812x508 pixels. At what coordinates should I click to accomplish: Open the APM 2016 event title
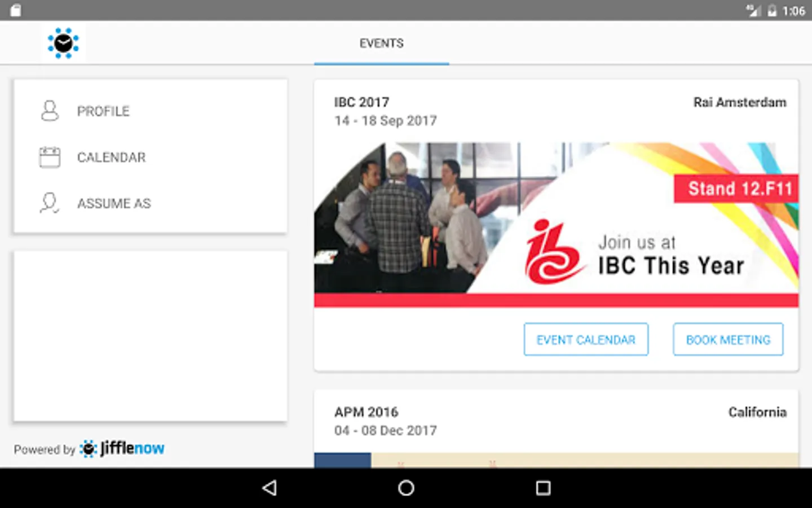[x=367, y=412]
